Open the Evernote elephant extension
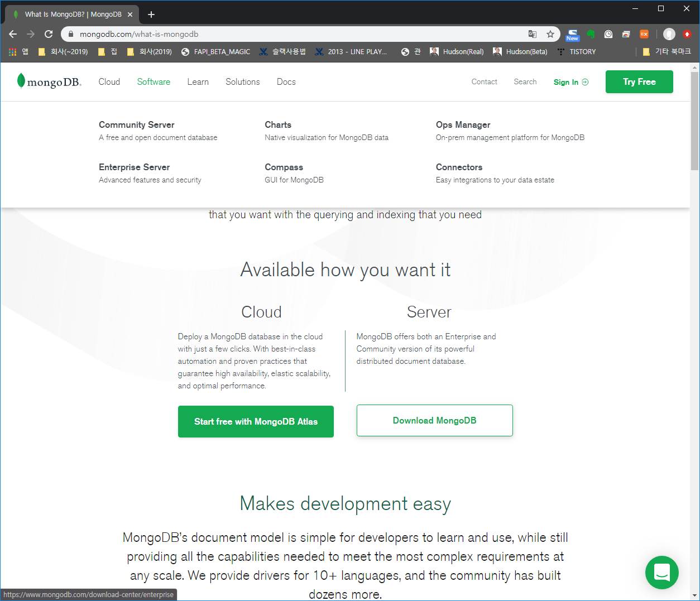The height and width of the screenshot is (601, 700). pyautogui.click(x=591, y=34)
